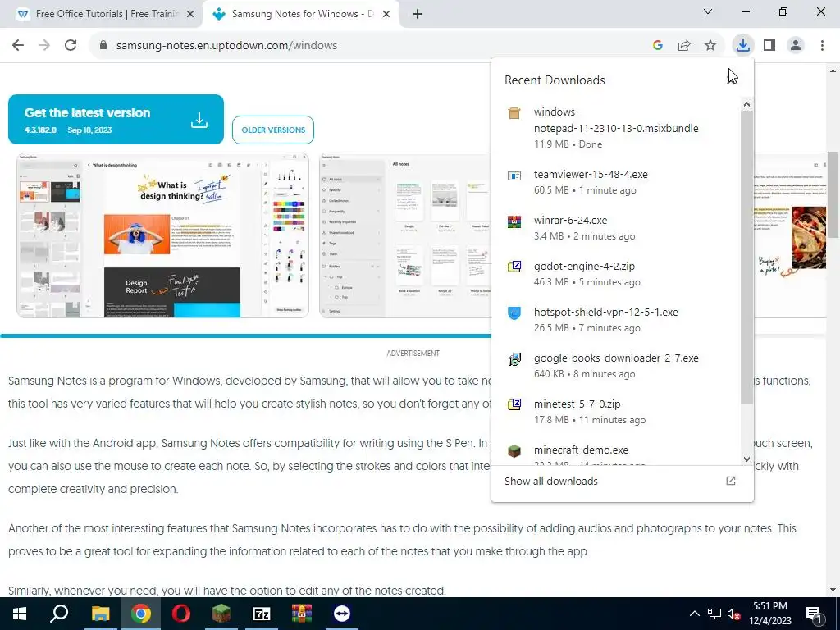Click the winrar file icon in downloads
Screen dimensions: 840x630
click(x=514, y=221)
